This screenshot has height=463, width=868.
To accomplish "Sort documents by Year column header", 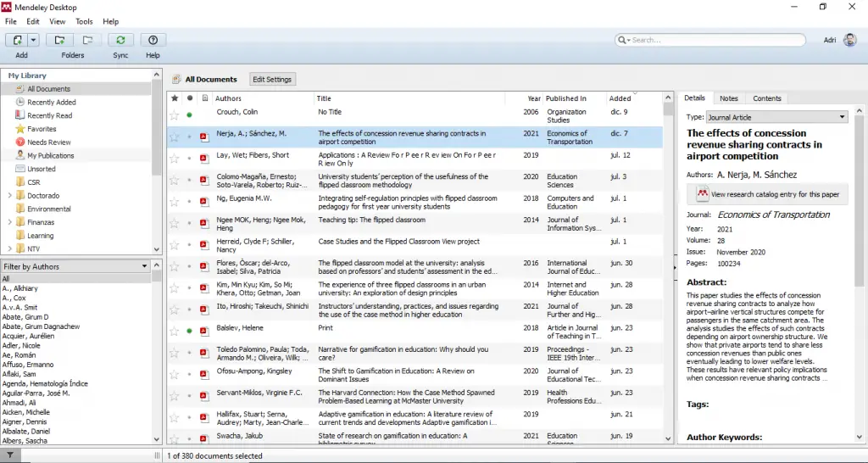I will [534, 98].
